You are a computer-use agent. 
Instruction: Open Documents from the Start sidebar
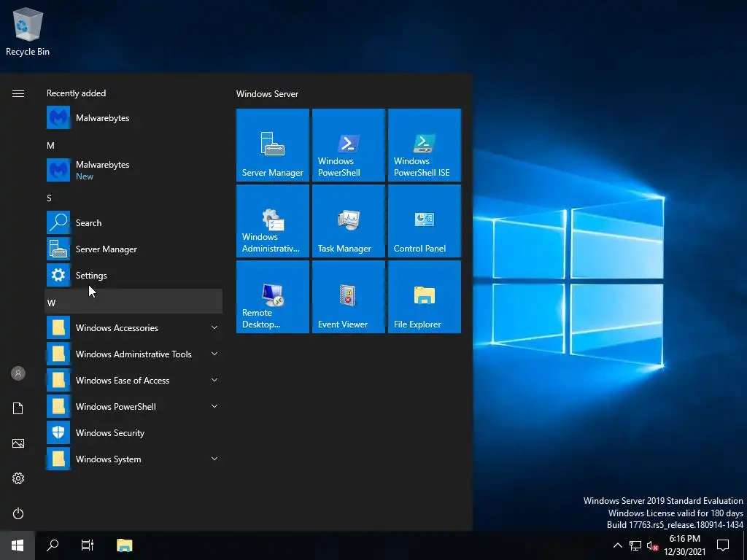[18, 408]
